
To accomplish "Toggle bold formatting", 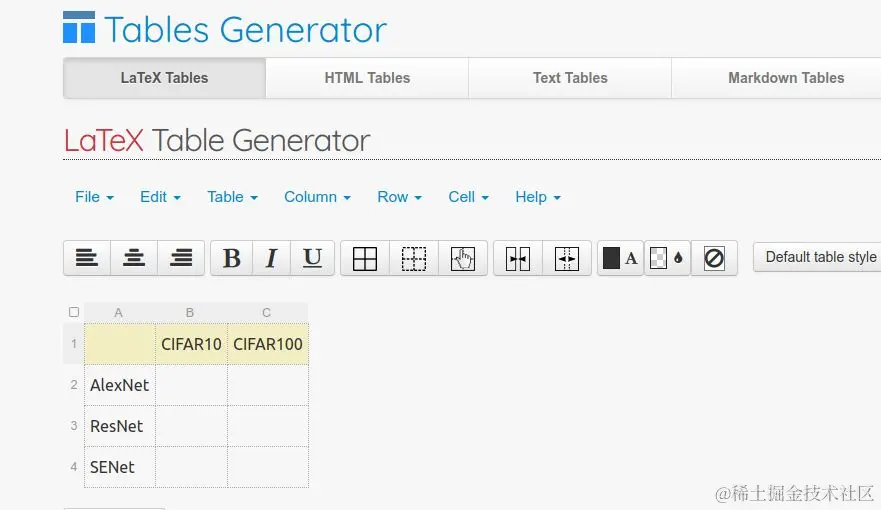I will pos(231,258).
